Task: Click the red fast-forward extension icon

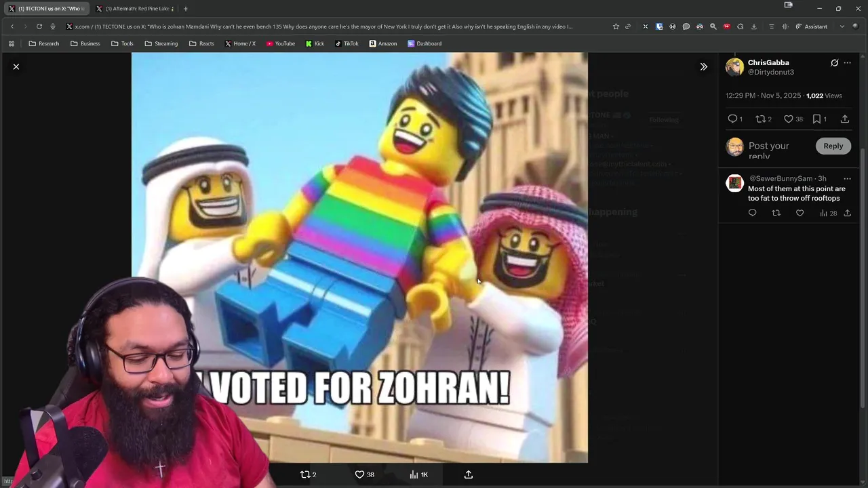Action: point(727,26)
